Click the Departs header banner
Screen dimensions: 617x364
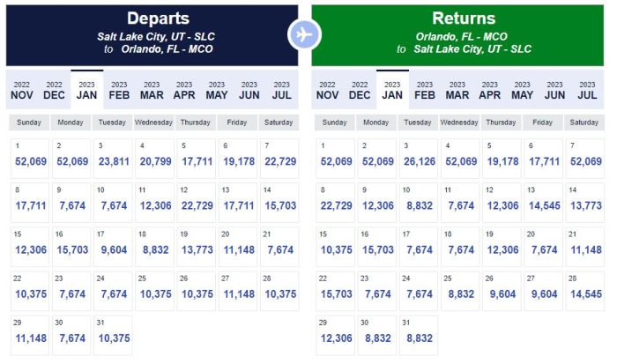(152, 34)
